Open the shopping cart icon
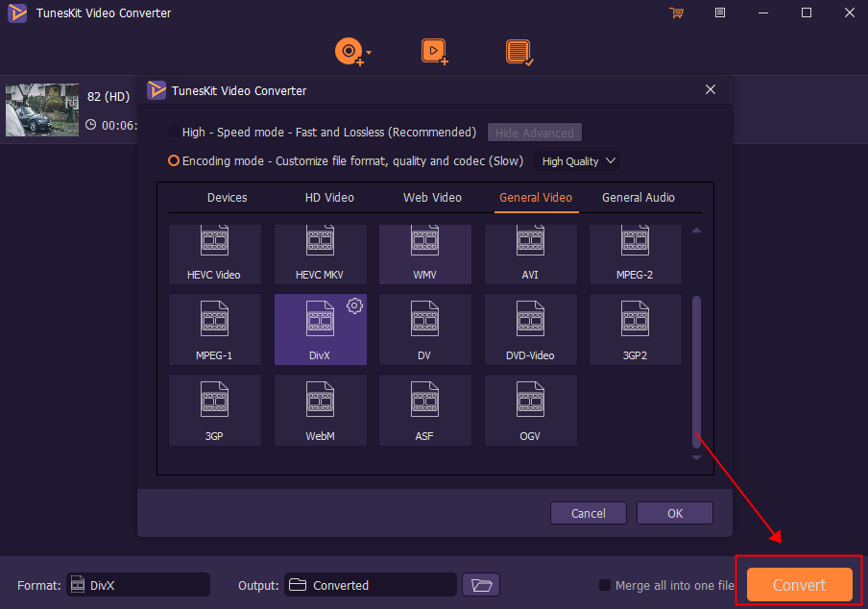Image resolution: width=868 pixels, height=609 pixels. [676, 12]
